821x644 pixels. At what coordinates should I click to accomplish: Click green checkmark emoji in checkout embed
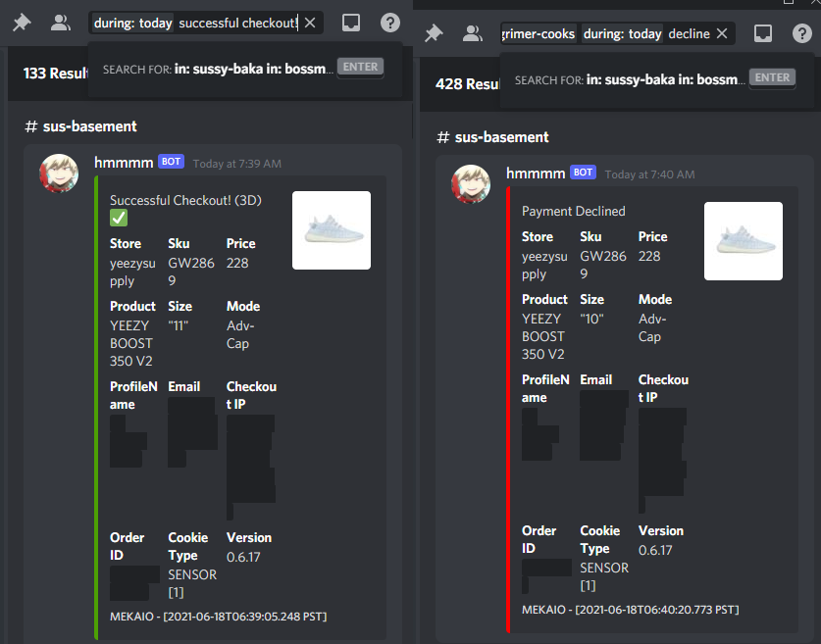coord(119,218)
